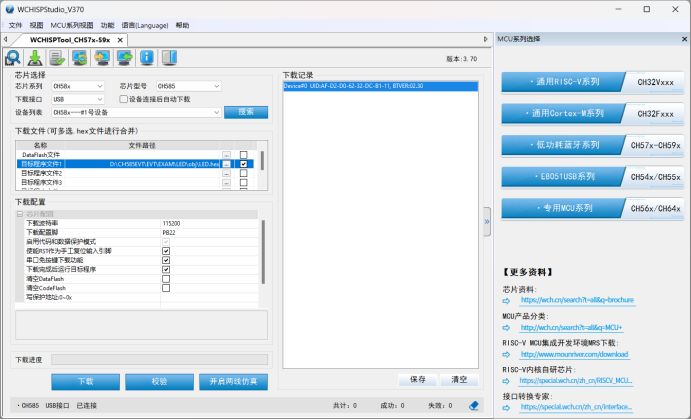Select 通用Cortex-M系列 CH32Fxxx series
Image resolution: width=691 pixels, height=420 pixels.
point(593,114)
